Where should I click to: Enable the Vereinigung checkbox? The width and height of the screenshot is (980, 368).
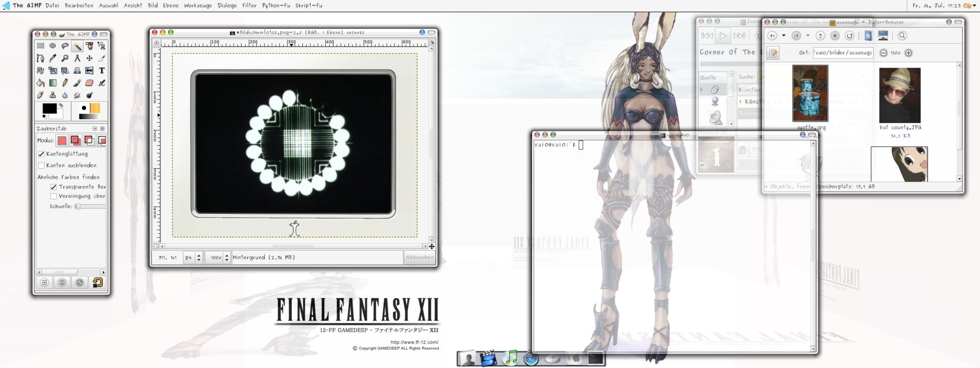pyautogui.click(x=53, y=196)
